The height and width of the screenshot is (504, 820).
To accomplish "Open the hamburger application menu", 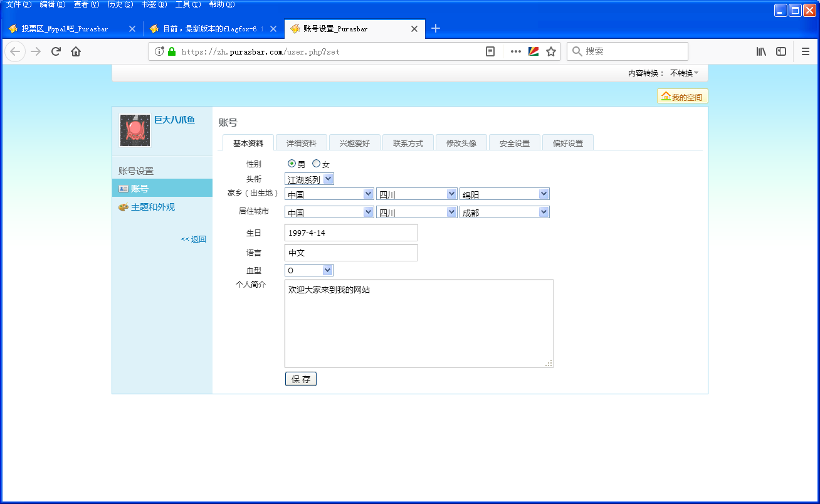I will coord(806,51).
